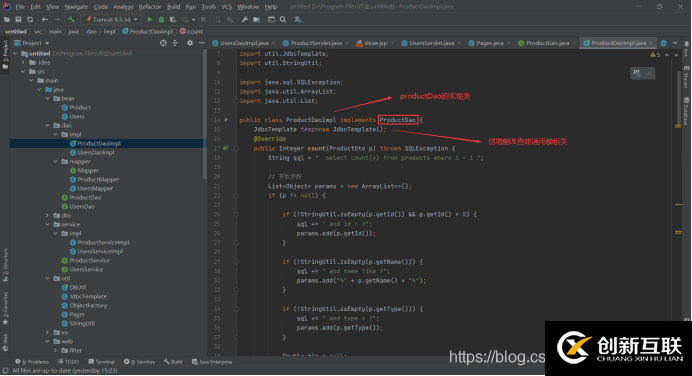Image resolution: width=692 pixels, height=376 pixels.
Task: Run Tomcat with the green play icon
Action: [x=150, y=19]
